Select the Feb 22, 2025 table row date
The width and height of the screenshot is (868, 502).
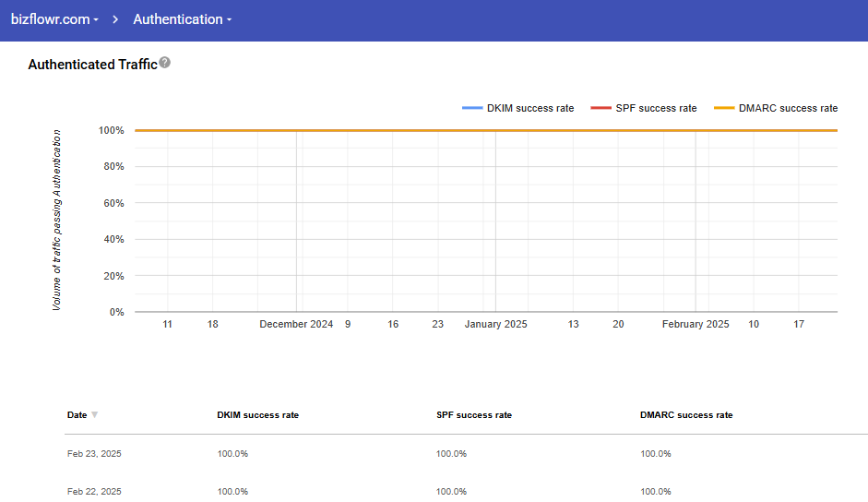94,491
